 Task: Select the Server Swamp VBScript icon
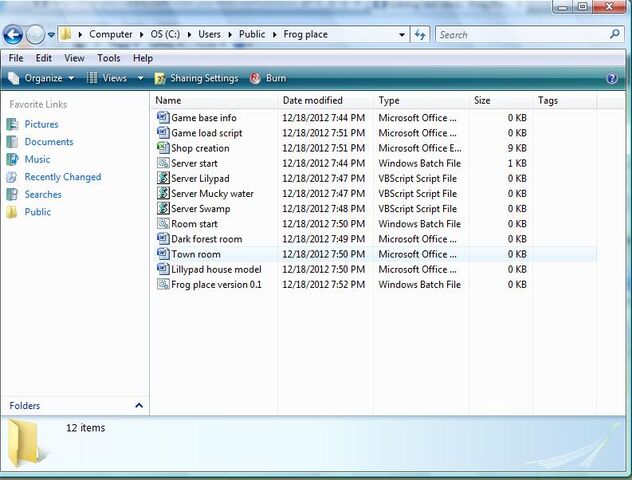[163, 208]
